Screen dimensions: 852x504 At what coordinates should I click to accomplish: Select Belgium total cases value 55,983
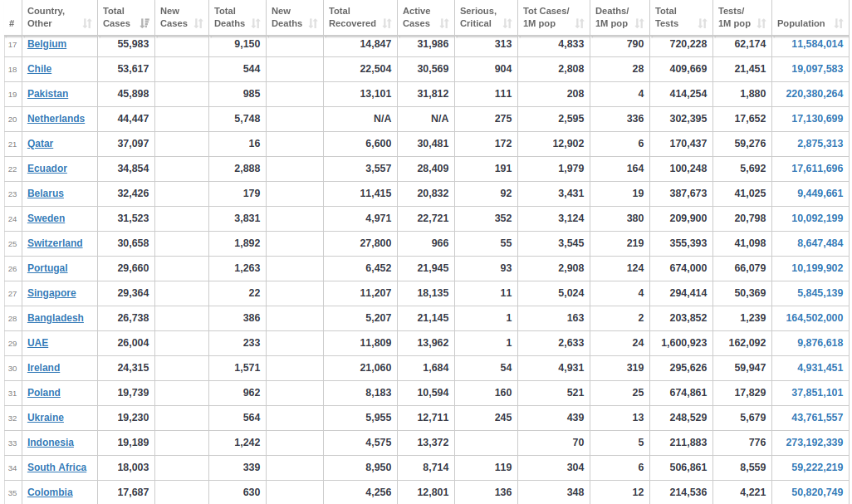click(133, 44)
